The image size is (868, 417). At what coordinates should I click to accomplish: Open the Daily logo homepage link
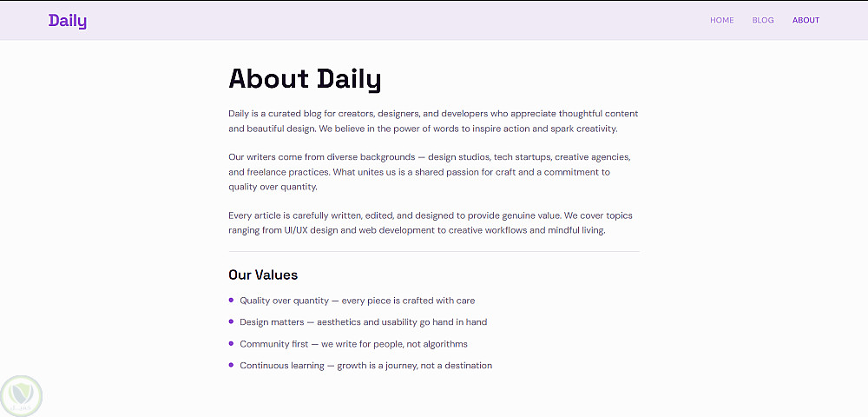(68, 21)
